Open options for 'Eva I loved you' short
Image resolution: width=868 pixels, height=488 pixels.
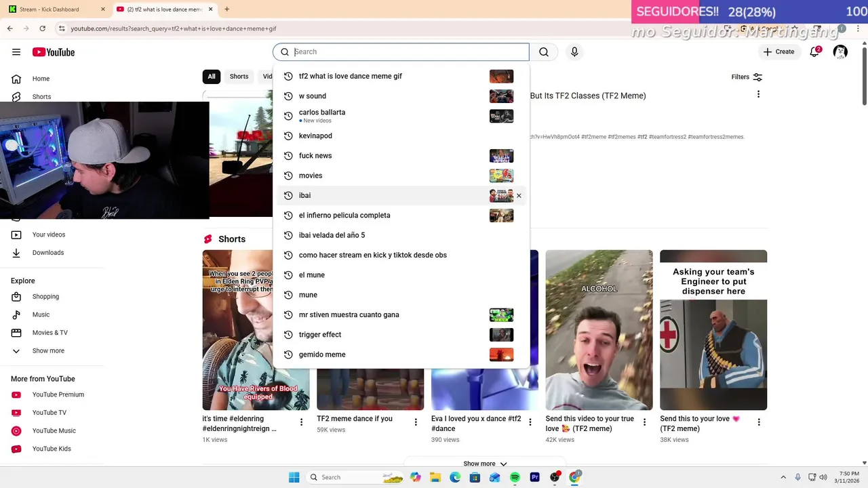[x=530, y=422]
